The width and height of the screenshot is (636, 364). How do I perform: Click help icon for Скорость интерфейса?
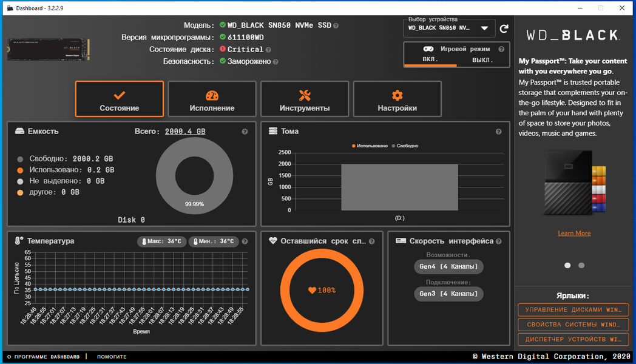(x=498, y=241)
